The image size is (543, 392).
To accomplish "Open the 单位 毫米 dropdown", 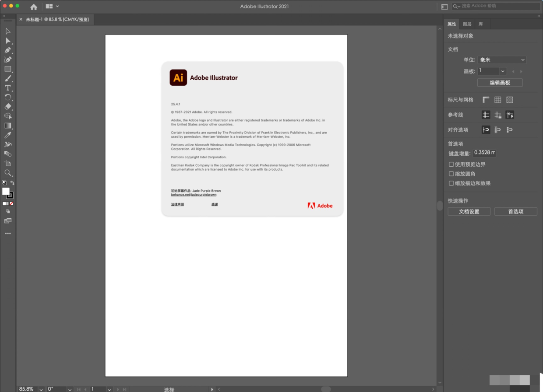I will [x=501, y=60].
